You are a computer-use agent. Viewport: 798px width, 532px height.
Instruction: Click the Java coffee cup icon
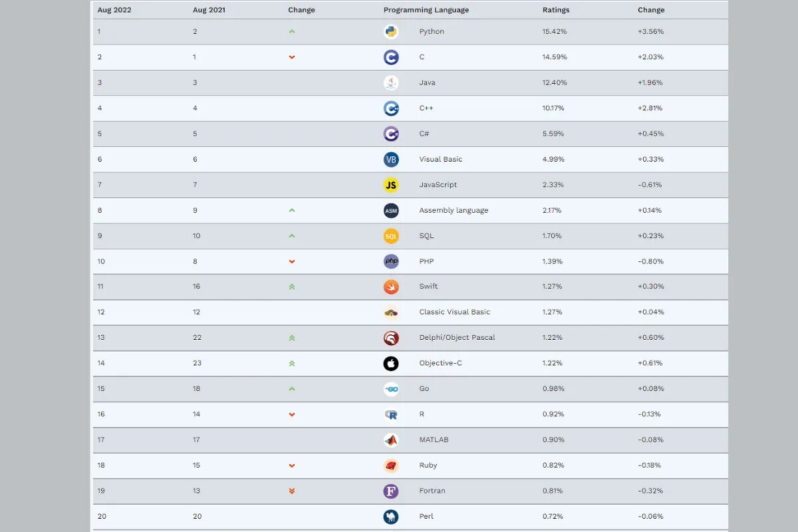pyautogui.click(x=391, y=82)
